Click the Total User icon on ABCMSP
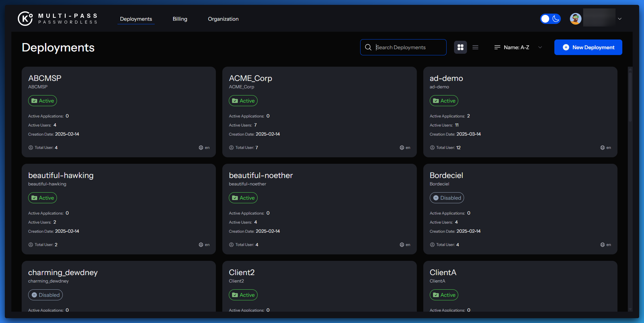 [x=31, y=148]
